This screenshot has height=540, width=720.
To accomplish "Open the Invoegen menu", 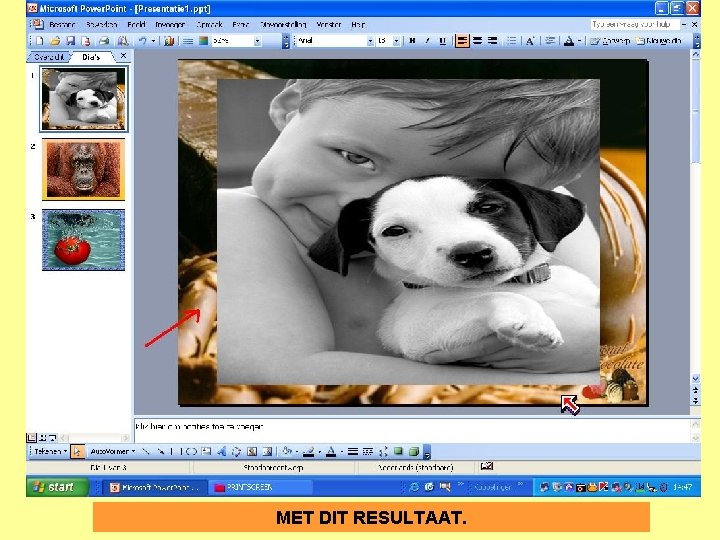I will pyautogui.click(x=170, y=24).
